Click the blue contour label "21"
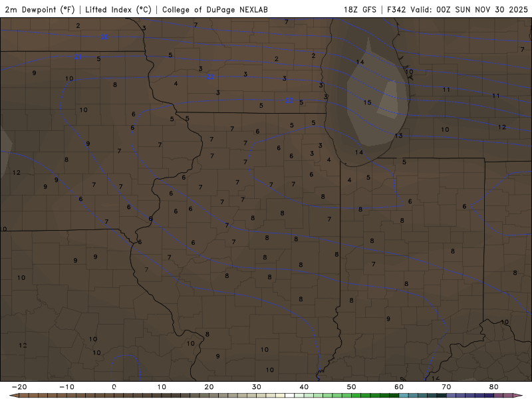The width and height of the screenshot is (532, 399). coord(78,57)
